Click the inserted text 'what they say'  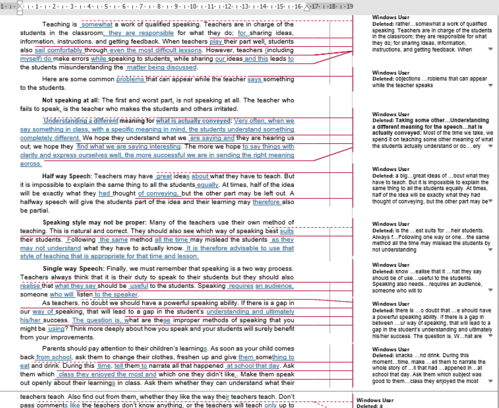pos(75,286)
